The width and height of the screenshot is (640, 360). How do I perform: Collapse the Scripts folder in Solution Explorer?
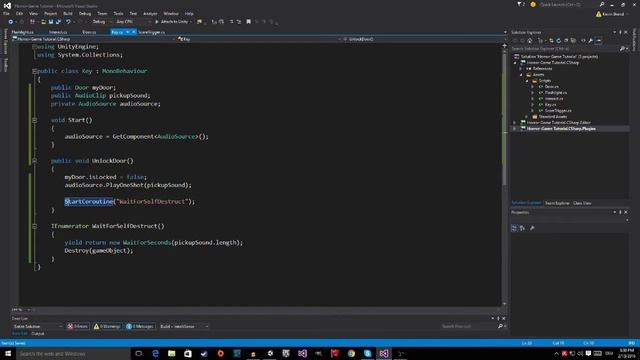click(x=527, y=81)
